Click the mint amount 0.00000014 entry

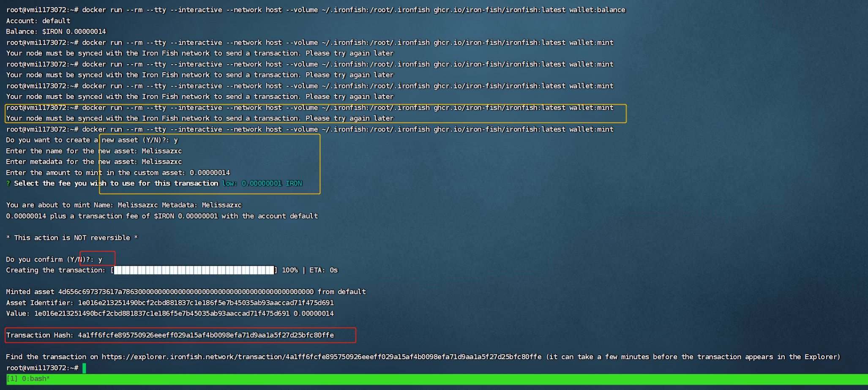pos(210,173)
